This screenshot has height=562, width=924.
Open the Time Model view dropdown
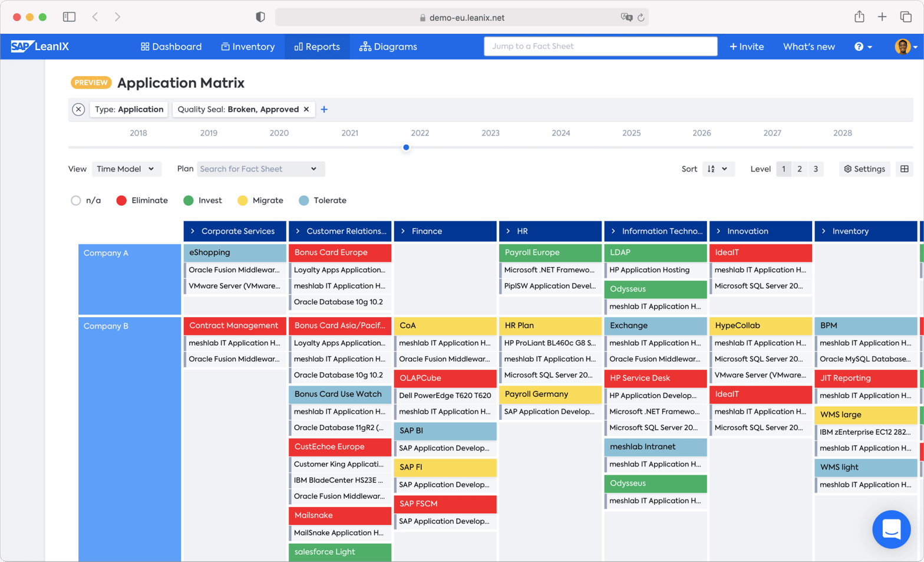(x=126, y=169)
